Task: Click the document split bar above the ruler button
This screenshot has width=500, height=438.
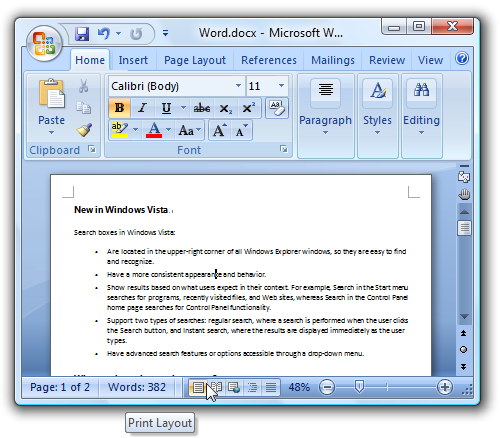Action: click(x=464, y=166)
